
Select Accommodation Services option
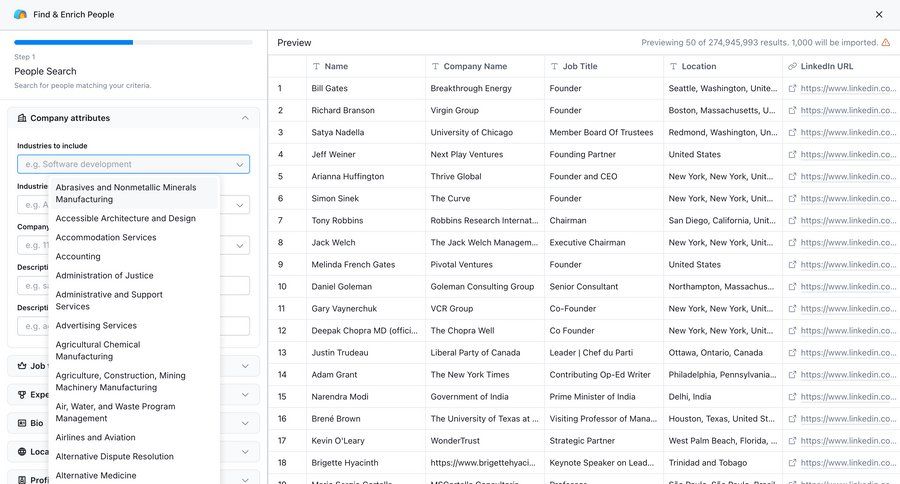[x=134, y=237]
